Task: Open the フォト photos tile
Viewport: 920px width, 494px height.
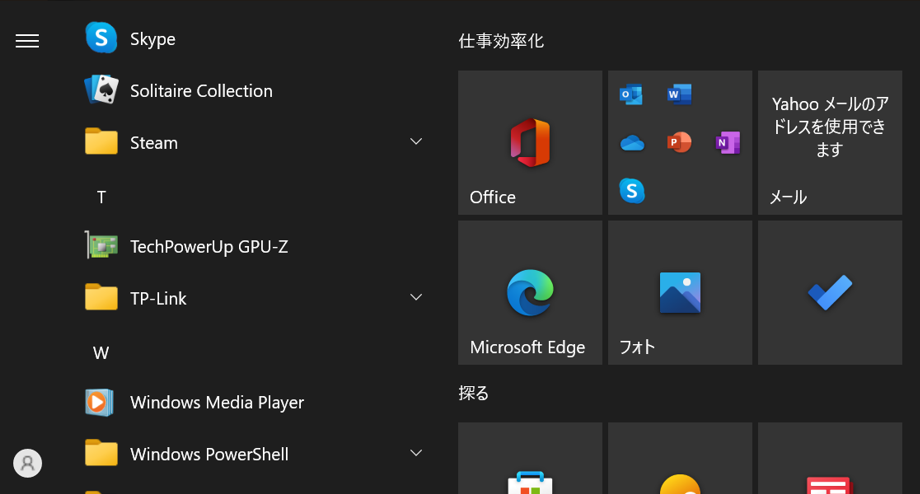Action: pos(680,293)
